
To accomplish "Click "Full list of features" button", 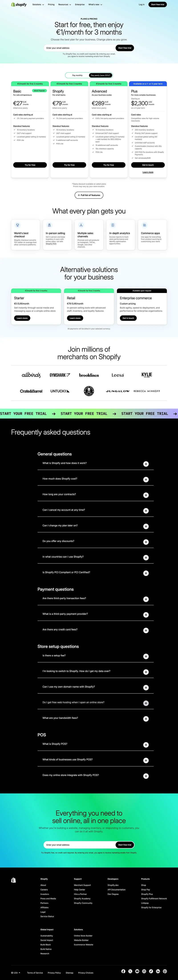I will click(x=89, y=195).
